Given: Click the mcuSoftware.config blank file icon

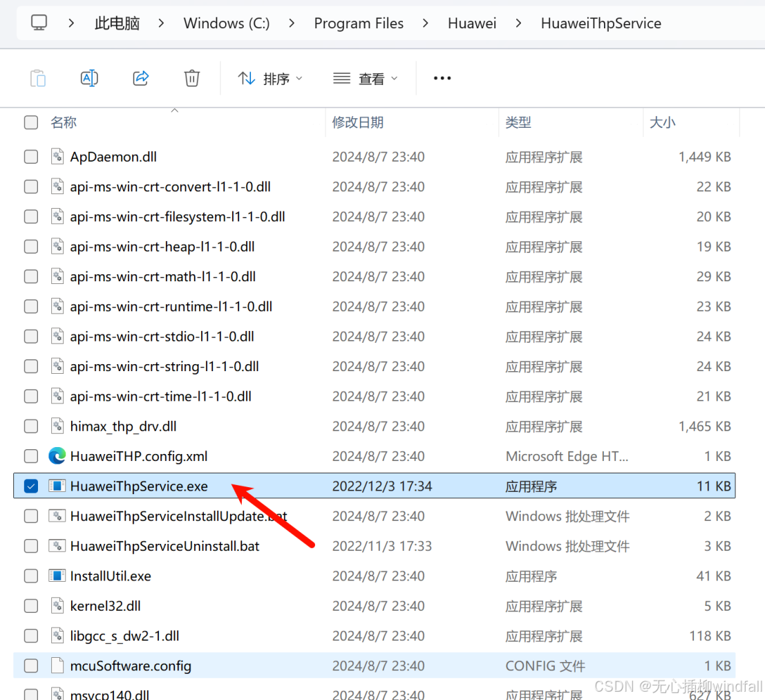Looking at the screenshot, I should [57, 666].
